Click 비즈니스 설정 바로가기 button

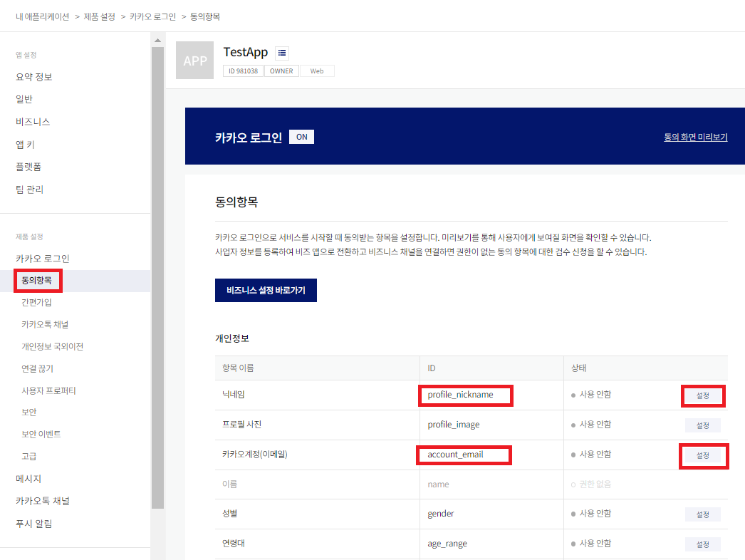tap(266, 291)
